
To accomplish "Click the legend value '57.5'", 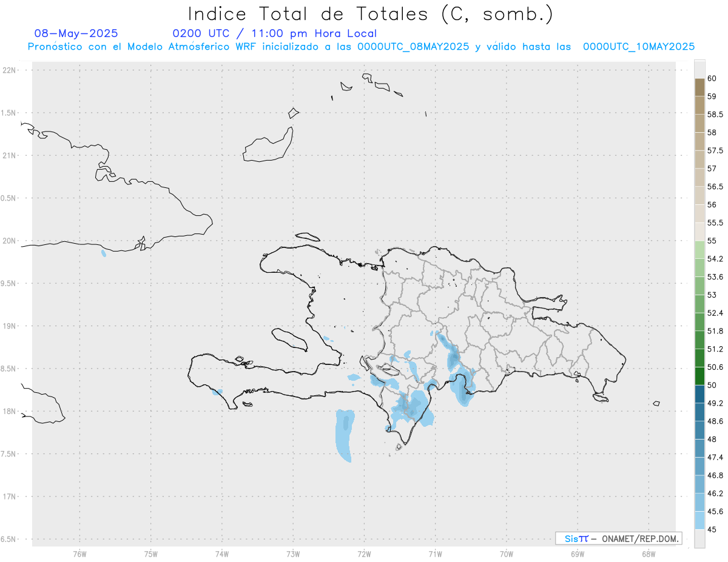I will point(715,150).
